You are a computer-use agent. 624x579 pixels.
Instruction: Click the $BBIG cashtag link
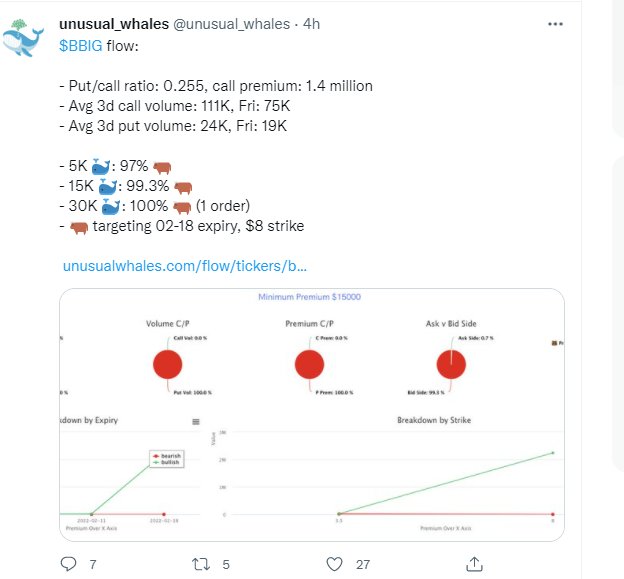click(81, 46)
